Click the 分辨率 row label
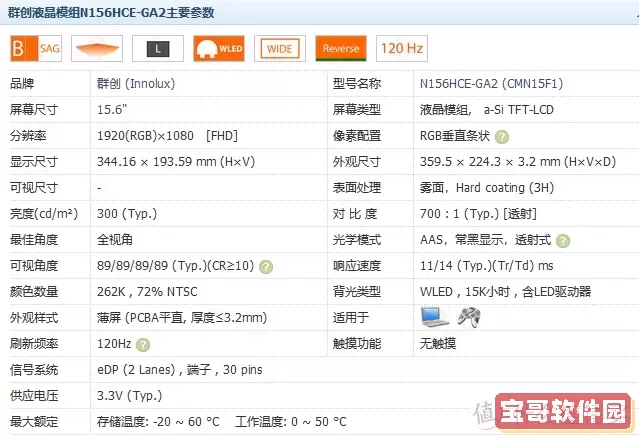The width and height of the screenshot is (639, 440). [x=28, y=135]
